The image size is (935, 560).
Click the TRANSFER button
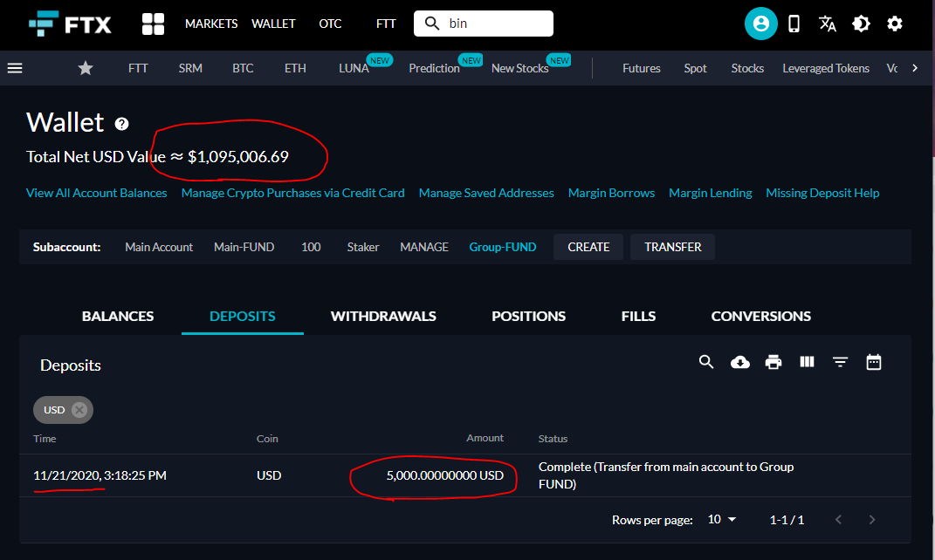672,247
